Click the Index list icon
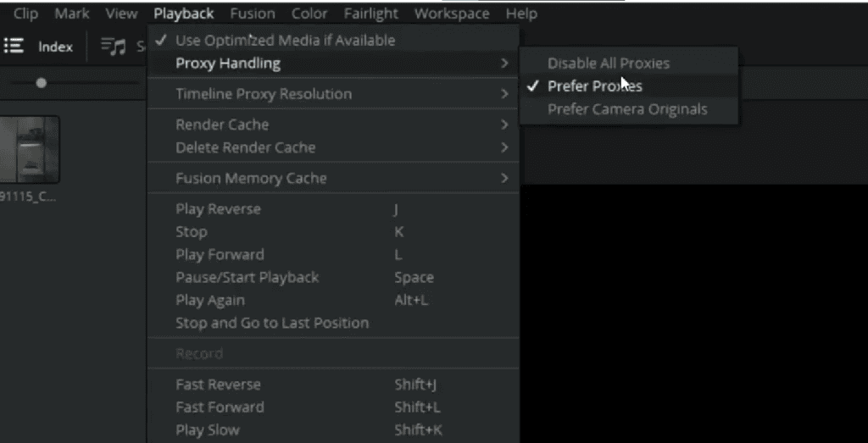 click(x=14, y=47)
